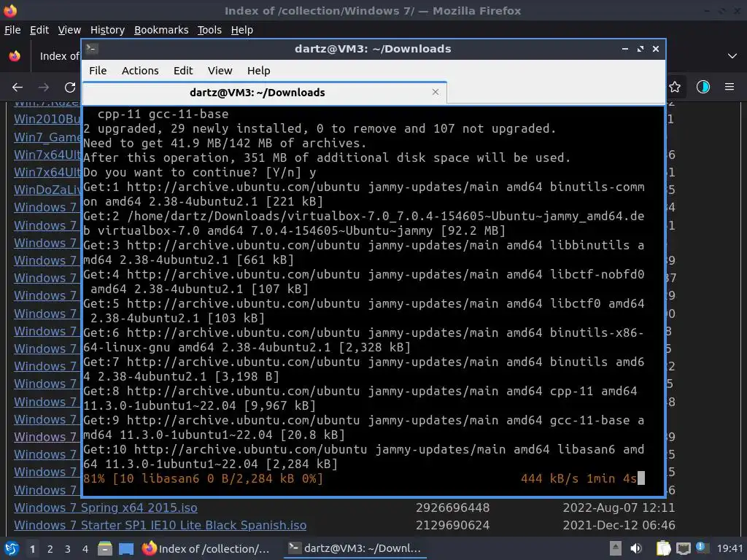
Task: Open Firefox Edit menu
Action: pyautogui.click(x=39, y=29)
